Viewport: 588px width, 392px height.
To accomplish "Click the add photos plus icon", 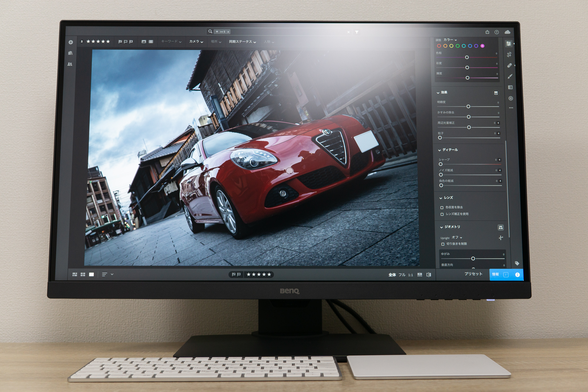I will point(71,42).
